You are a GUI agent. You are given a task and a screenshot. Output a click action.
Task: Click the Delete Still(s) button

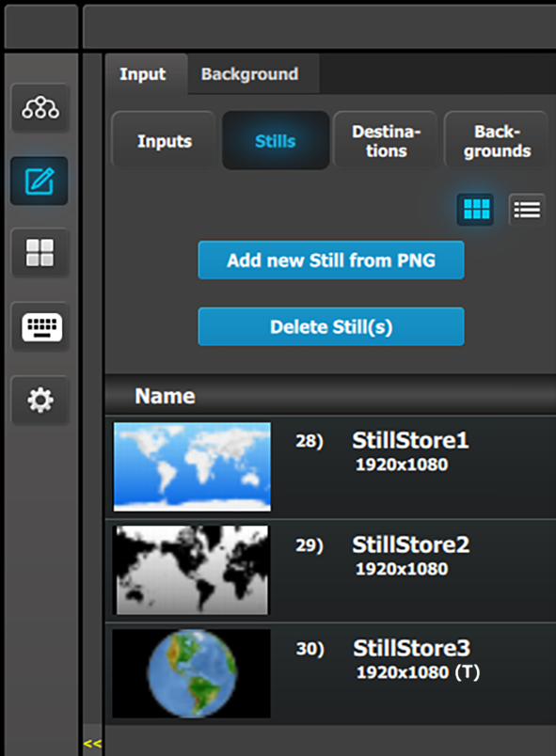point(331,327)
